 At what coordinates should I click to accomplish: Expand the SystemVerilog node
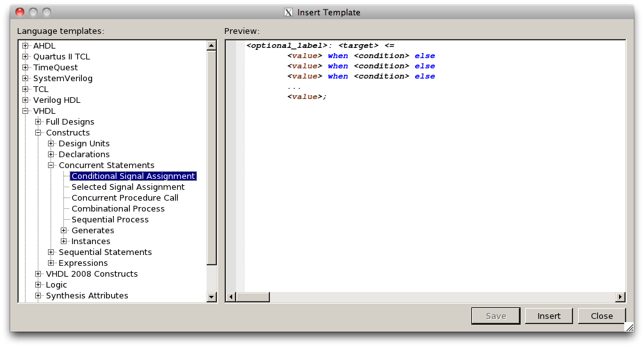point(26,79)
